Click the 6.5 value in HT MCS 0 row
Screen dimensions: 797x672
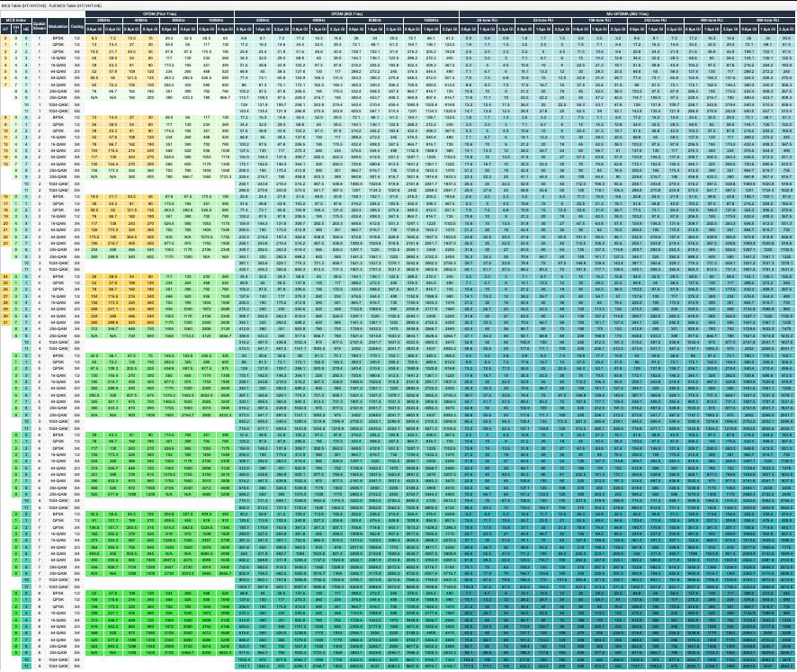(x=94, y=38)
